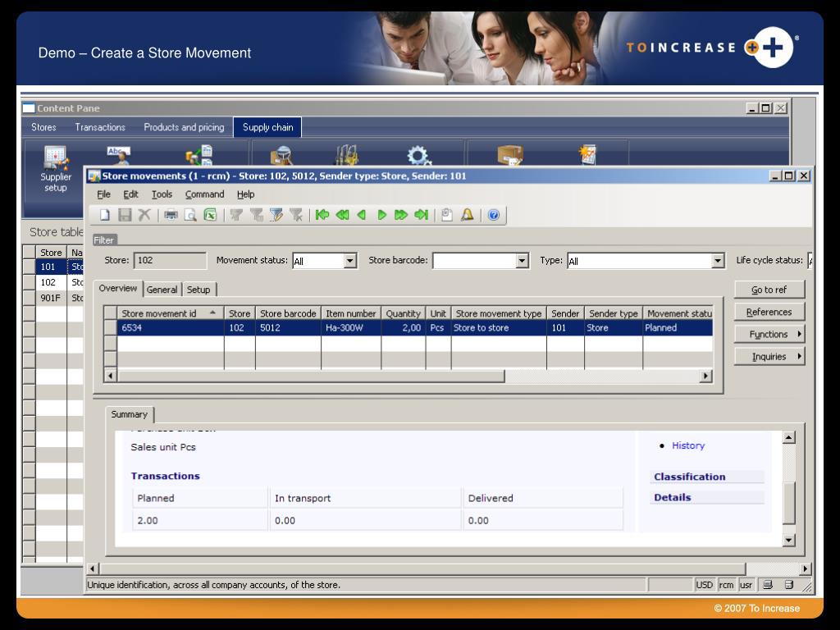The image size is (840, 630).
Task: Open the History link
Action: click(x=688, y=445)
